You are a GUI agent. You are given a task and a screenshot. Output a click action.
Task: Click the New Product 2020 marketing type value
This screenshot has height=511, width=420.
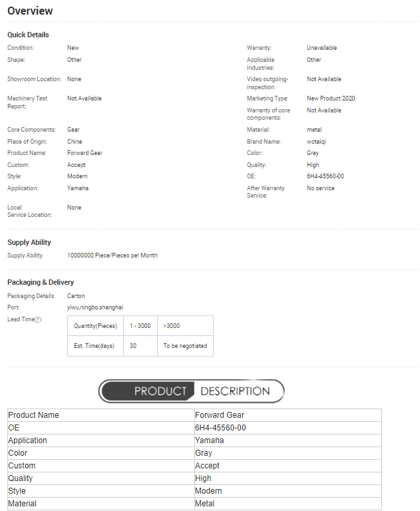tap(331, 98)
